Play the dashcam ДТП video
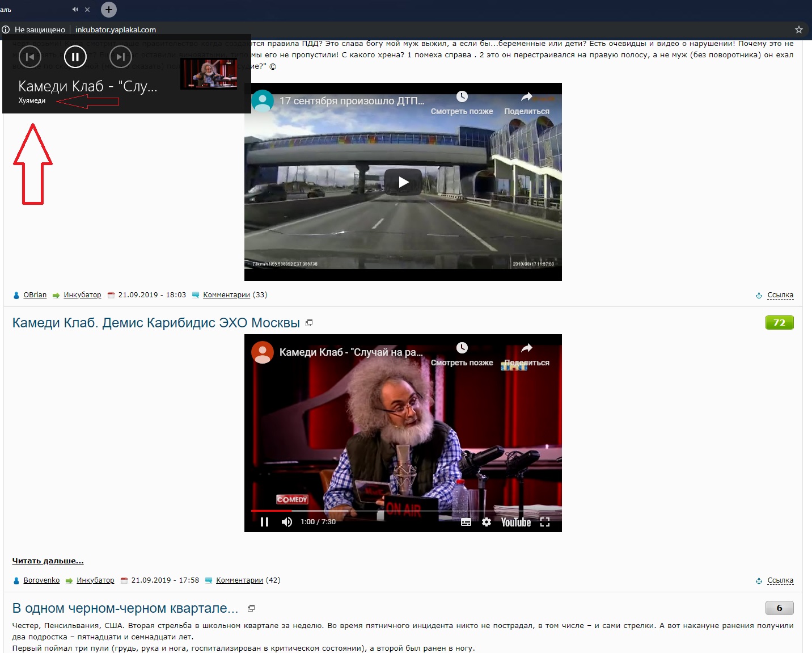Screen dimensions: 812x653 click(403, 182)
